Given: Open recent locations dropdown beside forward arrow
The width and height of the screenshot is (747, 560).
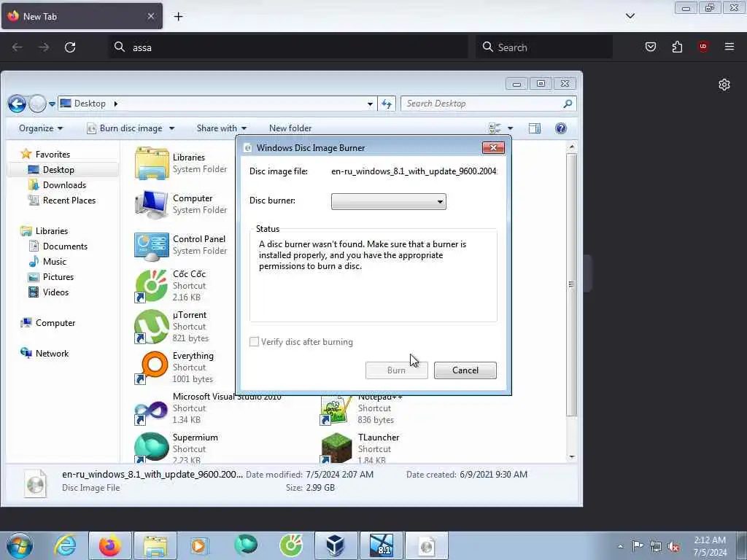Looking at the screenshot, I should point(52,104).
